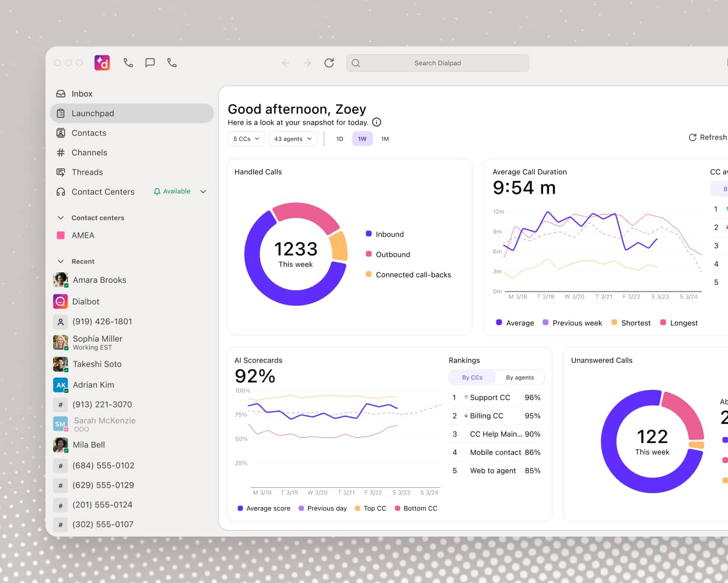Screen dimensions: 728x583
Task: Select Launchpad in the sidebar
Action: [132, 113]
